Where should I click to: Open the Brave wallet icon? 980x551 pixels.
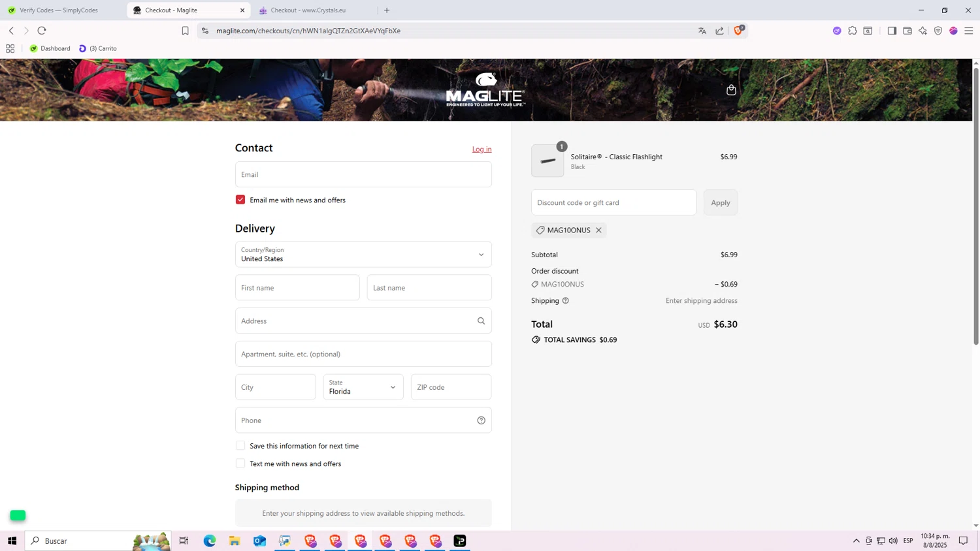coord(907,31)
